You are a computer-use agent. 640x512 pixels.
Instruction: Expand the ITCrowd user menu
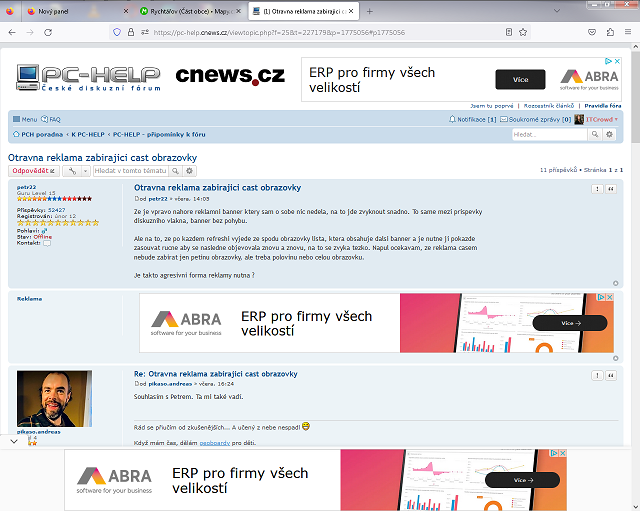tap(602, 119)
